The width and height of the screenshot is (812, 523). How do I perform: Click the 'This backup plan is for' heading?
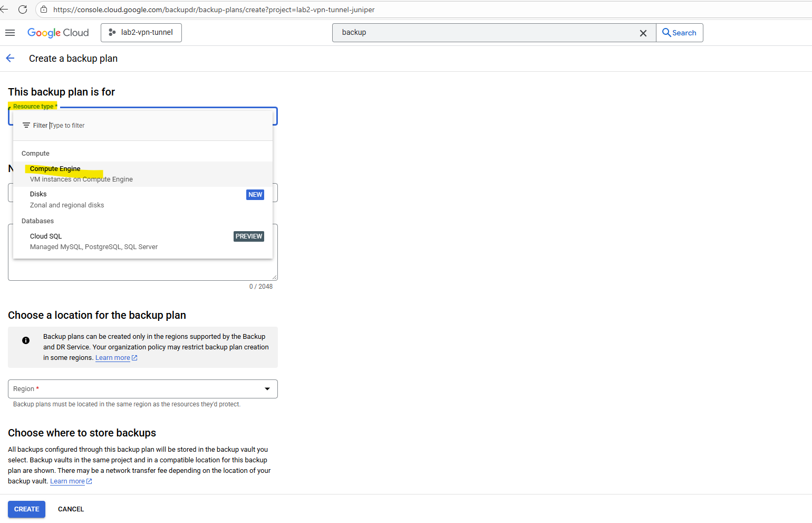click(61, 92)
